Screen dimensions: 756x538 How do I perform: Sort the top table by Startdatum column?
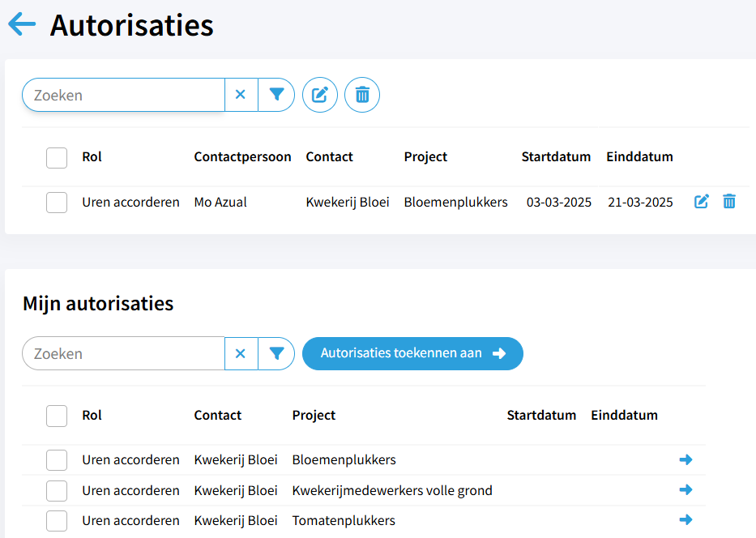pos(556,157)
